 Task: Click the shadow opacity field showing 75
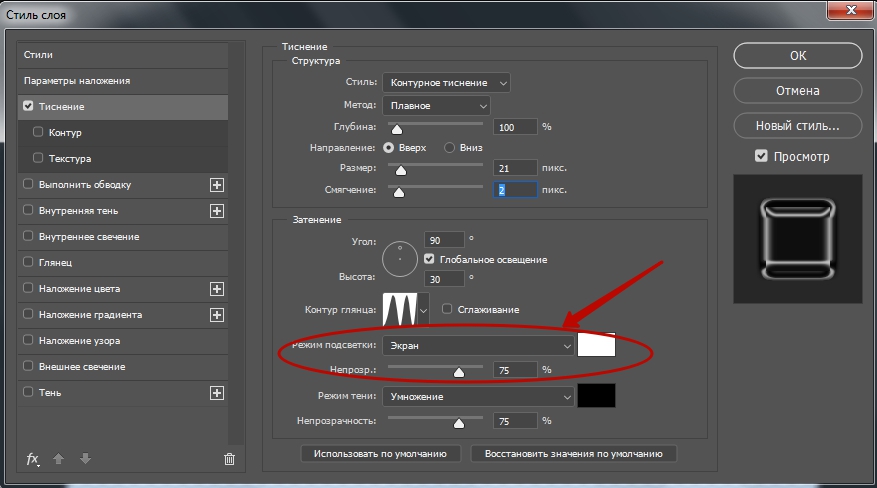tap(515, 421)
